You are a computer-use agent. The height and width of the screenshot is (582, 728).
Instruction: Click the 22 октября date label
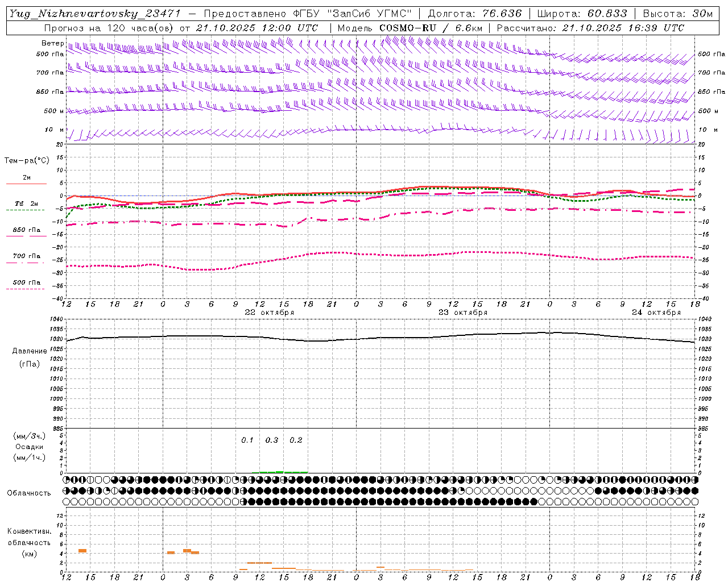tap(270, 313)
